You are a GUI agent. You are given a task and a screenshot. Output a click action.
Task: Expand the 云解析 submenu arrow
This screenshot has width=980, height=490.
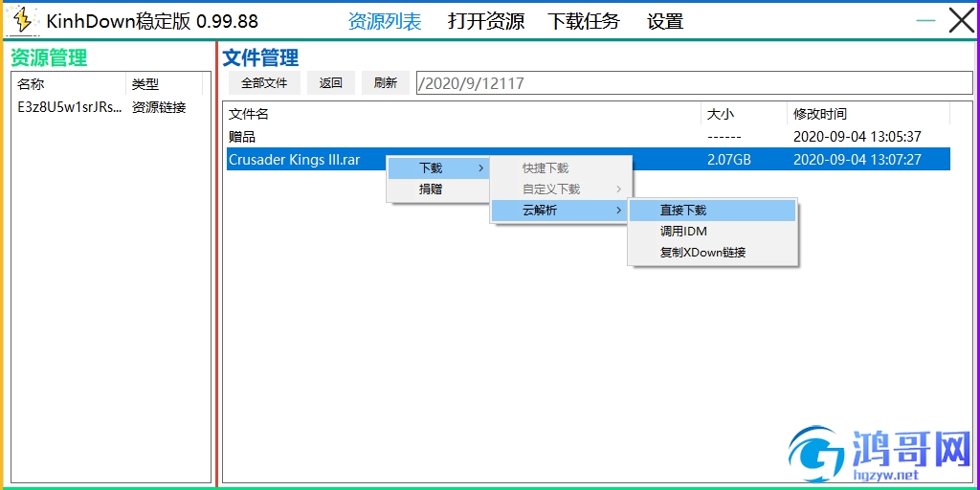point(619,210)
